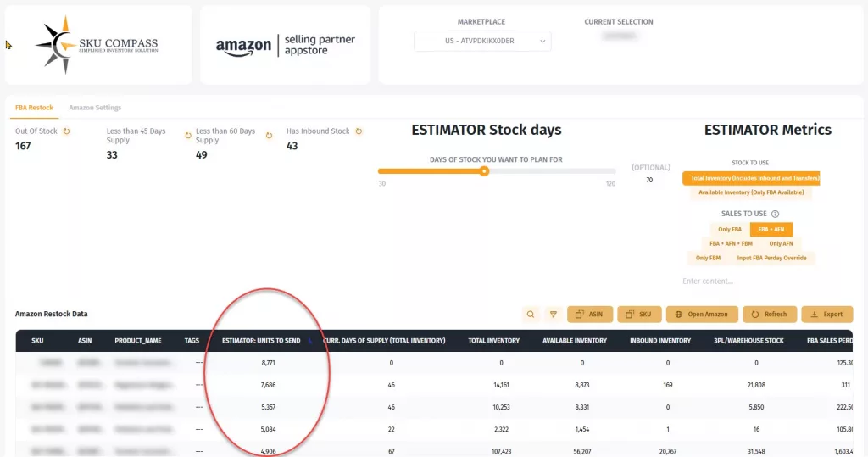Click the search magnifier icon above the table

pos(531,315)
